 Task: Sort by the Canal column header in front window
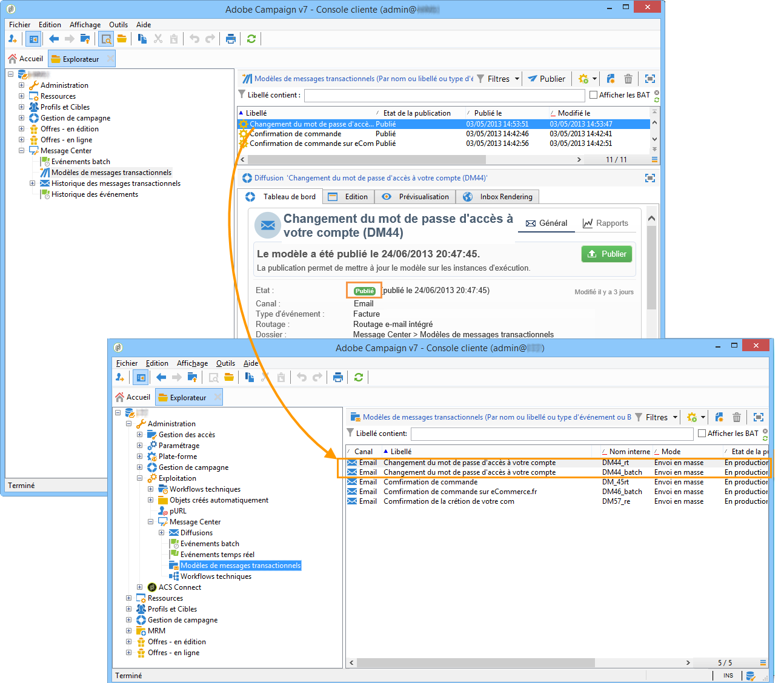[364, 452]
